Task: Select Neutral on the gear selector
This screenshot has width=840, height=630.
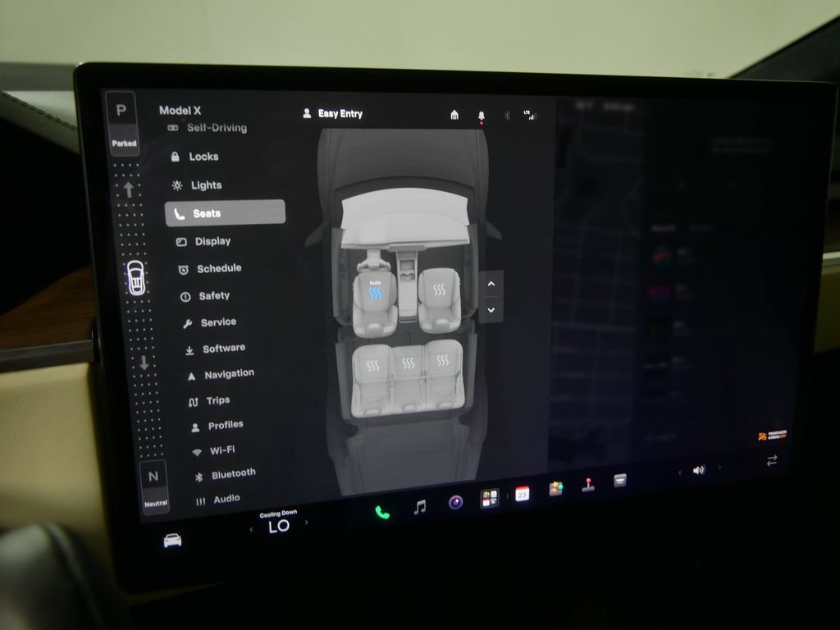Action: point(154,487)
